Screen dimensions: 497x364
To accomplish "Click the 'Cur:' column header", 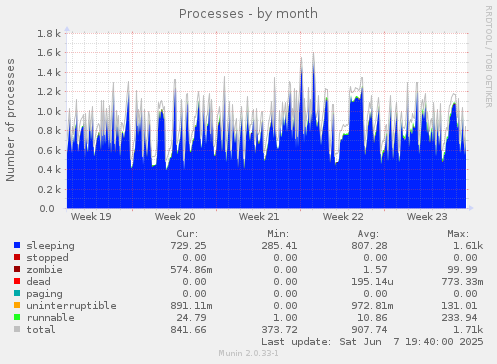I will (x=187, y=234).
